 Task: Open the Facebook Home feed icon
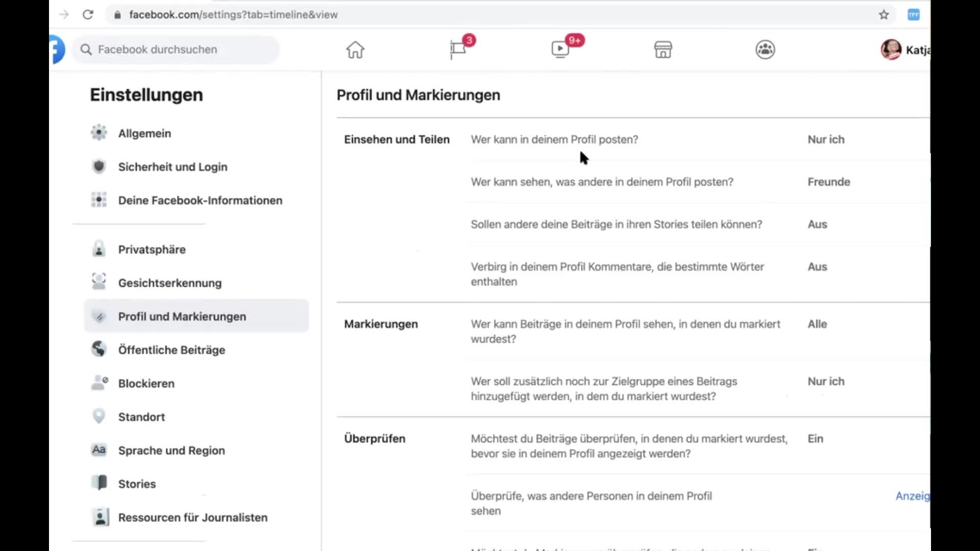click(x=355, y=50)
